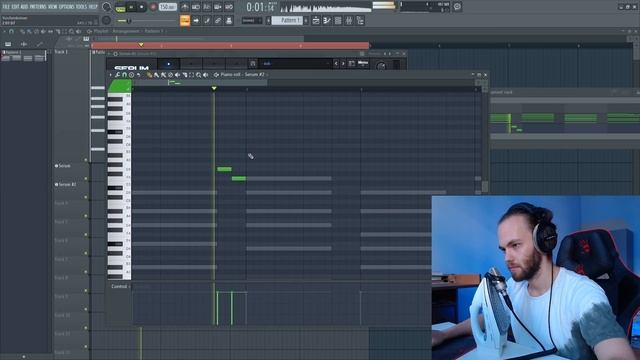The width and height of the screenshot is (640, 360).
Task: Open the channel rack view from the toolbar
Action: [338, 20]
